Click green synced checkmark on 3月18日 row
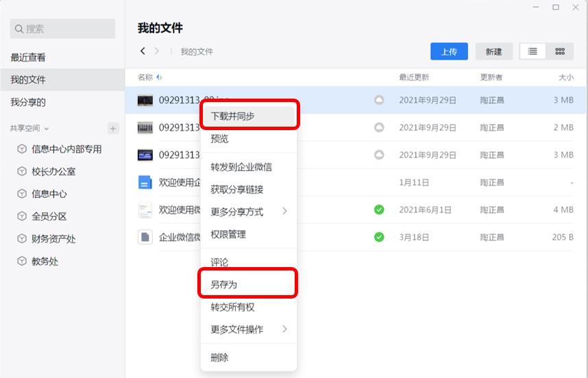 (379, 237)
